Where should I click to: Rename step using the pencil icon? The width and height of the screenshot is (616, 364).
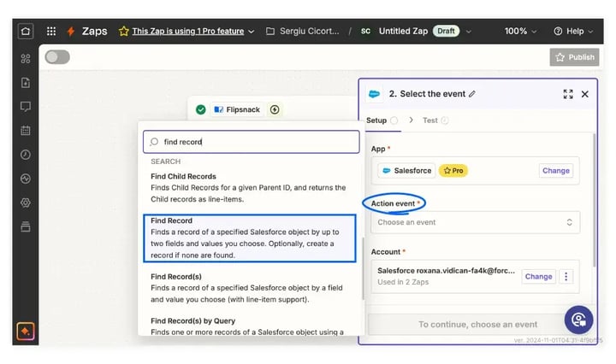pos(472,94)
